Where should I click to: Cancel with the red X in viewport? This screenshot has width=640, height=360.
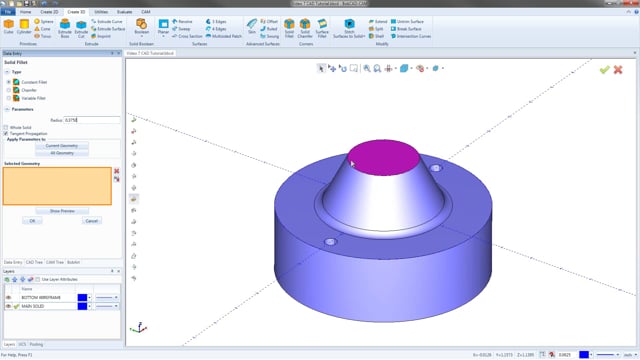click(x=618, y=70)
